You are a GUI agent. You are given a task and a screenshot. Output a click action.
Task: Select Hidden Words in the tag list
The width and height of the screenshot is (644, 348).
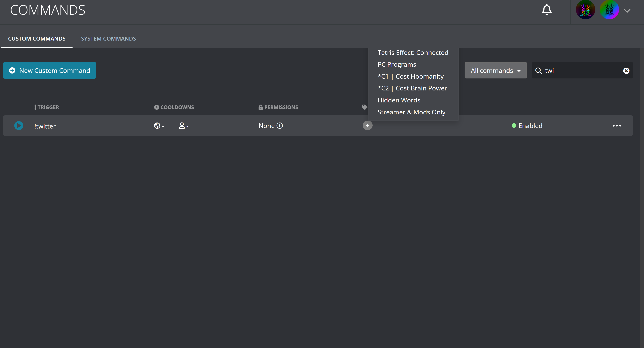[399, 100]
